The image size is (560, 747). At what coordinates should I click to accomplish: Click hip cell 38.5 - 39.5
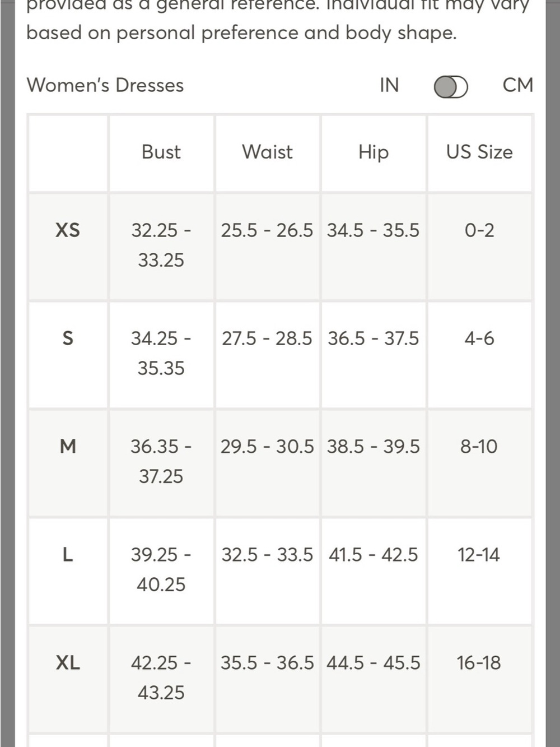[374, 447]
